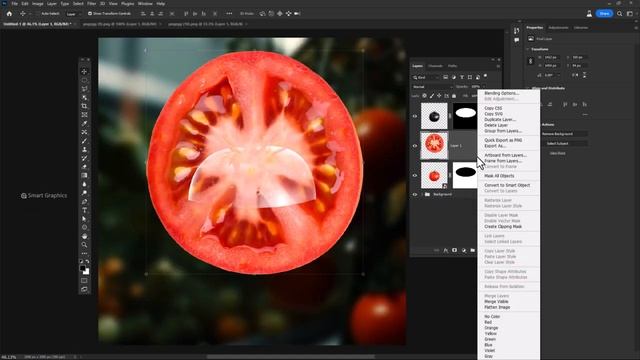640x360 pixels.
Task: Select the Spot Healing Brush tool
Action: point(84,132)
